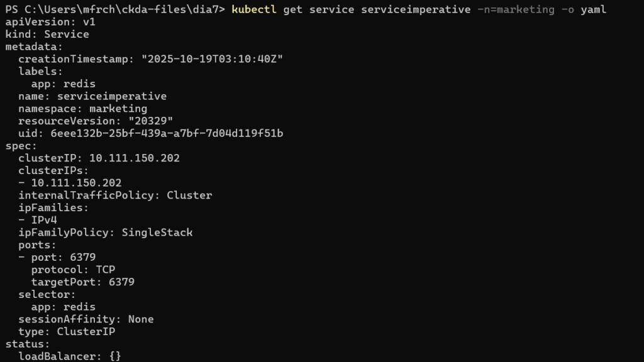Click the resourceVersion value "20329"
The height and width of the screenshot is (362, 644).
tap(150, 121)
